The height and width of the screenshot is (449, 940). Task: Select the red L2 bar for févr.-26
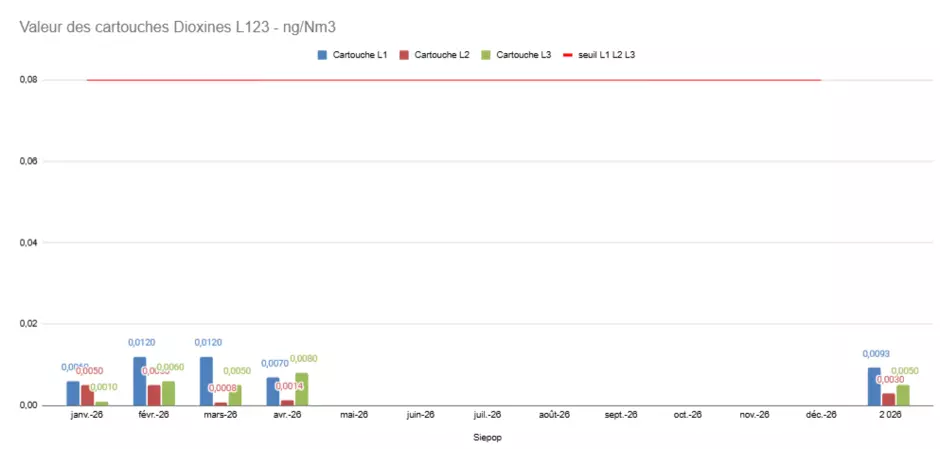[x=154, y=396]
